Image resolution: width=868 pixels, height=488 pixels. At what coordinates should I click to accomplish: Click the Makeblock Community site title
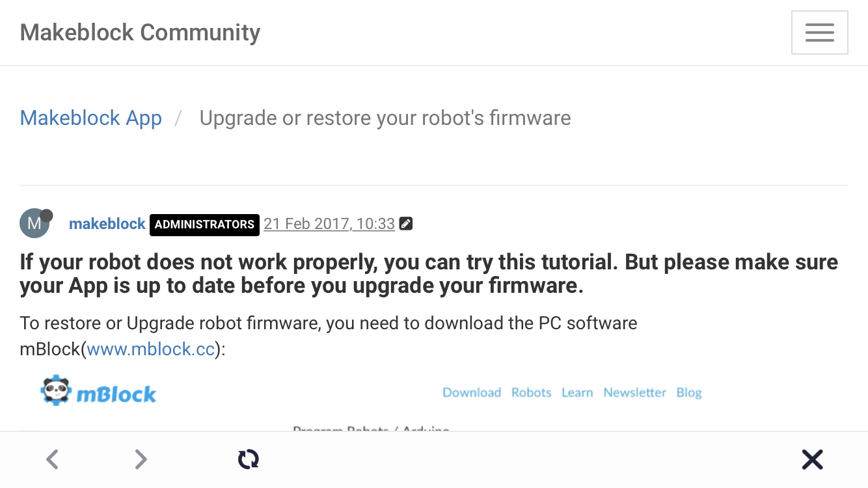click(140, 32)
